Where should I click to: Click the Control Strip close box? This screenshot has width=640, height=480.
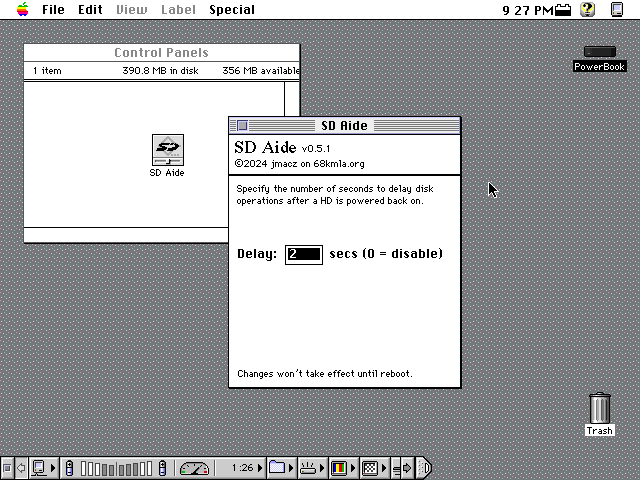click(7, 468)
